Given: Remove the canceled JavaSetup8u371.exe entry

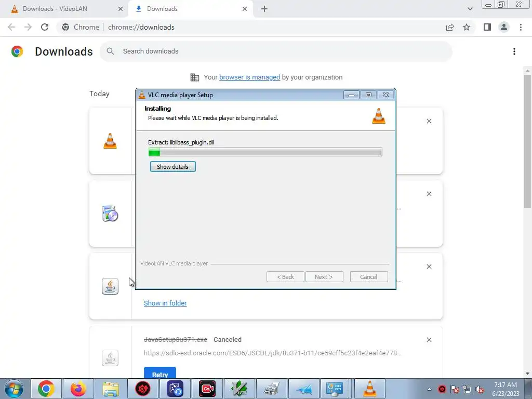Looking at the screenshot, I should point(429,340).
